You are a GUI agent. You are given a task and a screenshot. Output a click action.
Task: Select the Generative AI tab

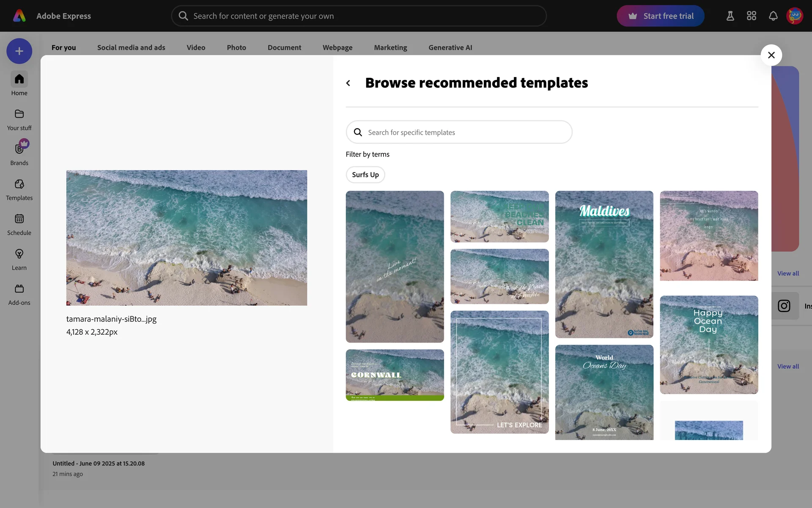click(450, 47)
